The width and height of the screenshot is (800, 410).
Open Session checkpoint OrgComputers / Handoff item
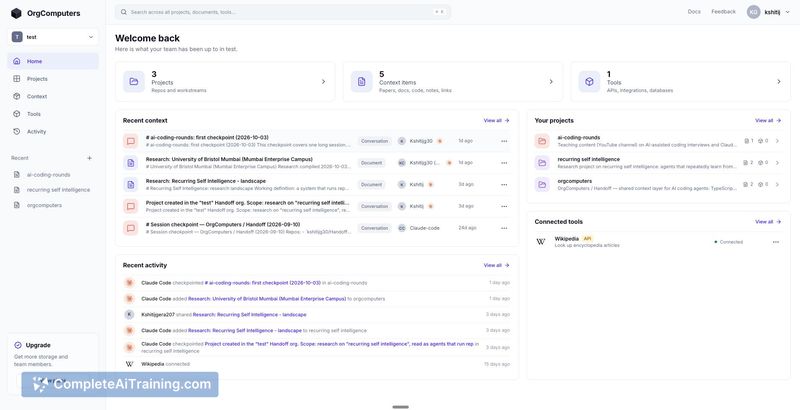[x=223, y=224]
